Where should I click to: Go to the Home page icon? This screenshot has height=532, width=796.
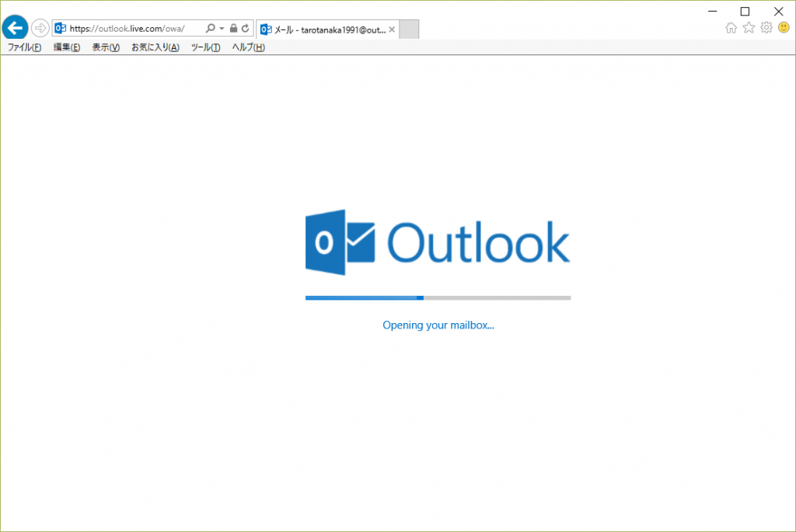tap(731, 28)
